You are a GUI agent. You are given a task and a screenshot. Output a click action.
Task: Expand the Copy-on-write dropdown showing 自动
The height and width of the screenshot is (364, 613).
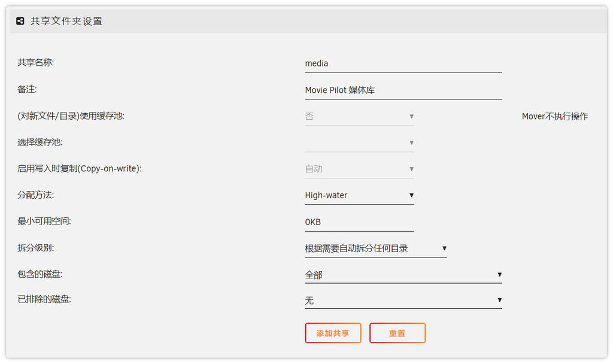(359, 169)
